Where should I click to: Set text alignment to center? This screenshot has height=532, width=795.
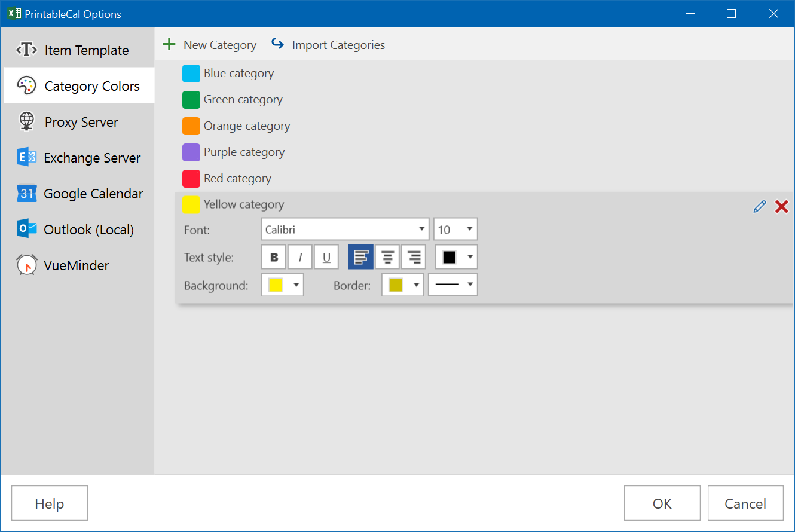[x=387, y=258]
